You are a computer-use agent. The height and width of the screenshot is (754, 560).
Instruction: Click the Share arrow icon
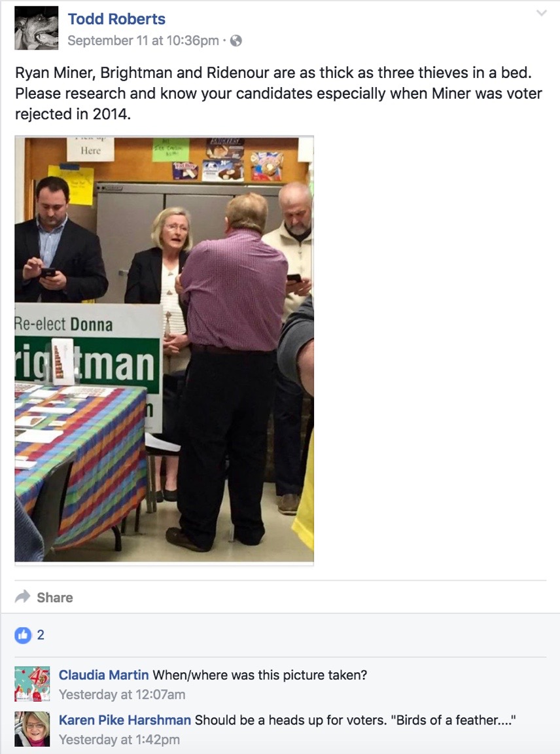pyautogui.click(x=22, y=597)
